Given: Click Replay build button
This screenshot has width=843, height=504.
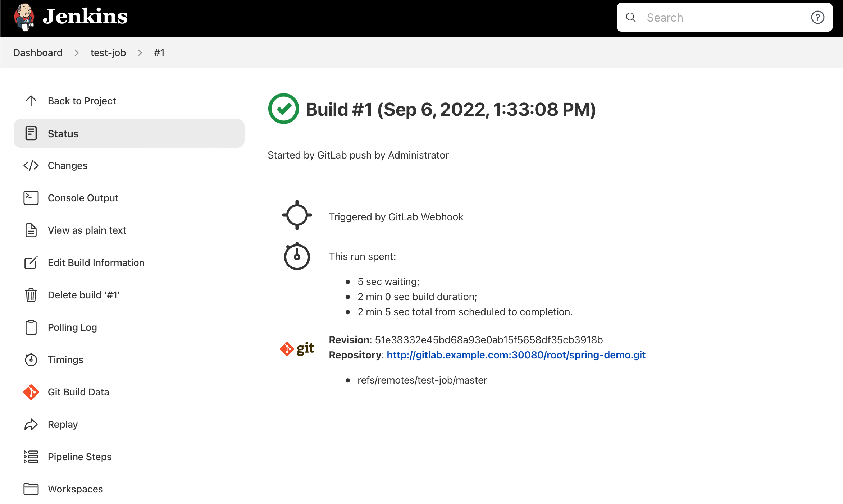Looking at the screenshot, I should (x=63, y=424).
